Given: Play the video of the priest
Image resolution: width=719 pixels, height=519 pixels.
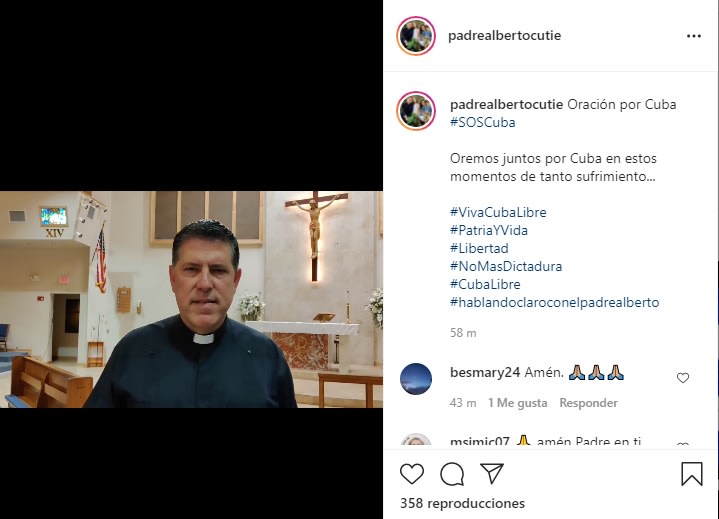Looking at the screenshot, I should coord(191,299).
